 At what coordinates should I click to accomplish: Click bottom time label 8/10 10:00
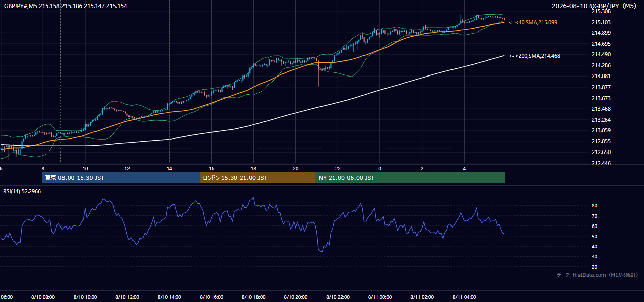85,297
